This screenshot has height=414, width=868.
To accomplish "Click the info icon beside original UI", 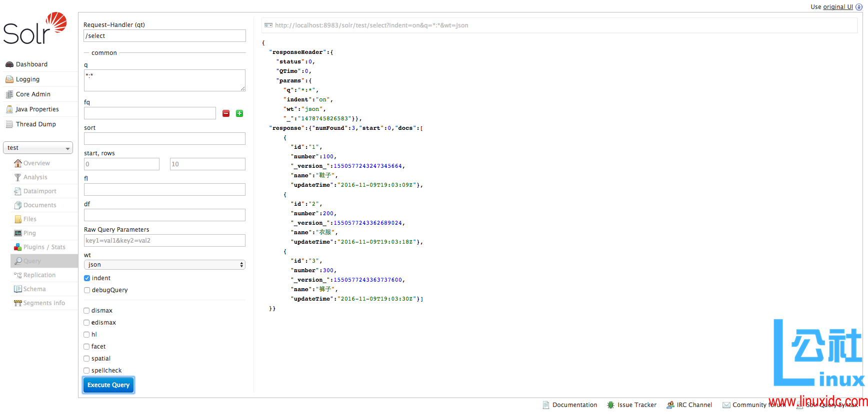I will pyautogui.click(x=859, y=7).
